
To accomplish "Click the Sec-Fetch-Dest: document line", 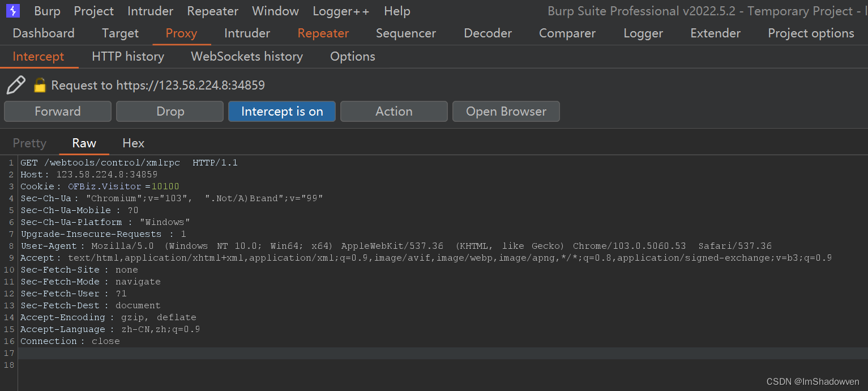I will point(91,305).
